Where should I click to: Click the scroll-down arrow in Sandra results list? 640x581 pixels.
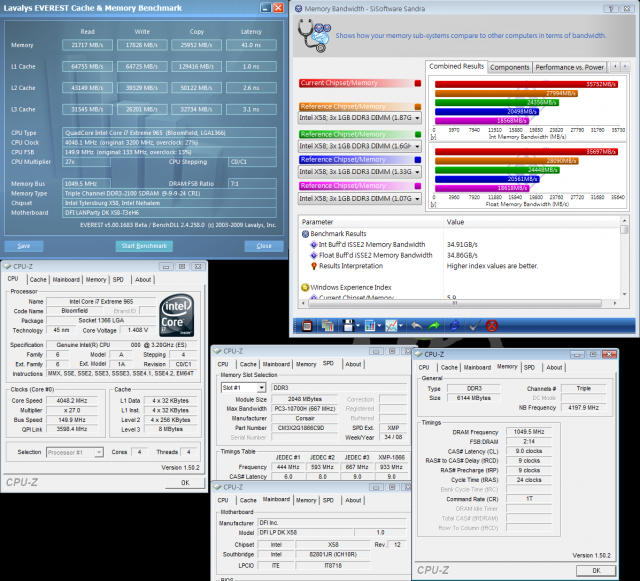pyautogui.click(x=624, y=294)
